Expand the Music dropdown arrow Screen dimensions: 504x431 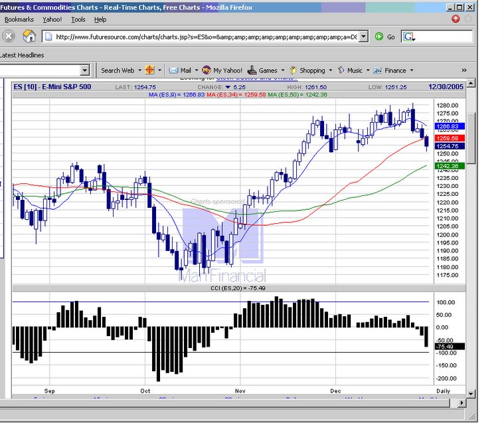(368, 70)
